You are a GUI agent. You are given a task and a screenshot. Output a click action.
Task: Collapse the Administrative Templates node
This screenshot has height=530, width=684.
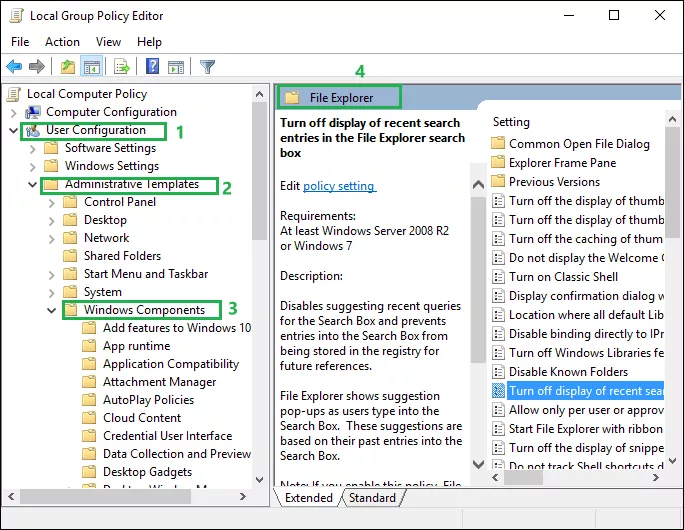click(32, 185)
